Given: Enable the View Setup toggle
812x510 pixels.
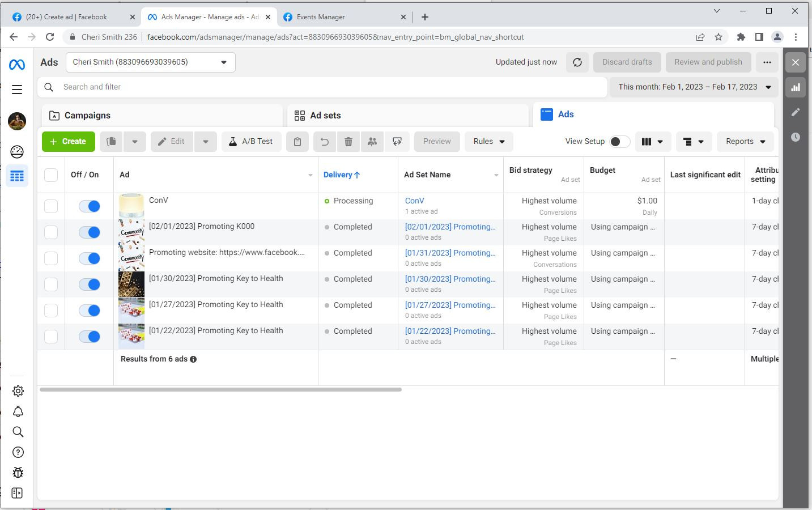Looking at the screenshot, I should coord(619,142).
